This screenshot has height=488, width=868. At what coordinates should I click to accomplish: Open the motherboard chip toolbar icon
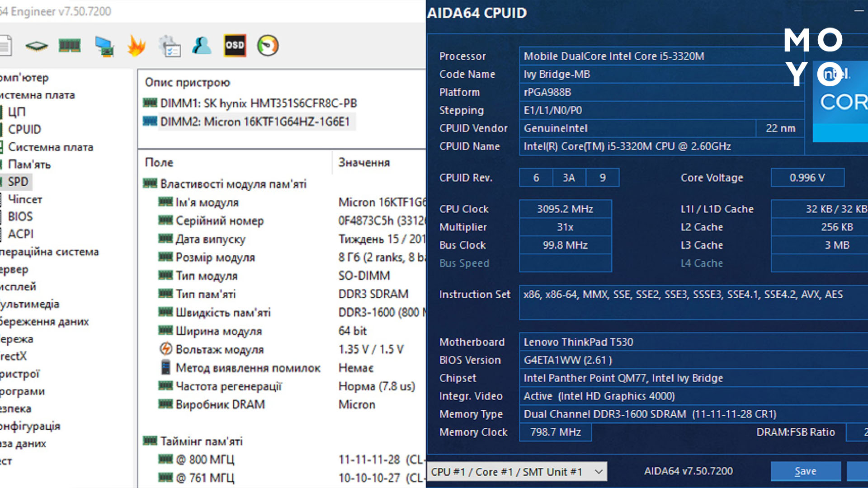(37, 46)
